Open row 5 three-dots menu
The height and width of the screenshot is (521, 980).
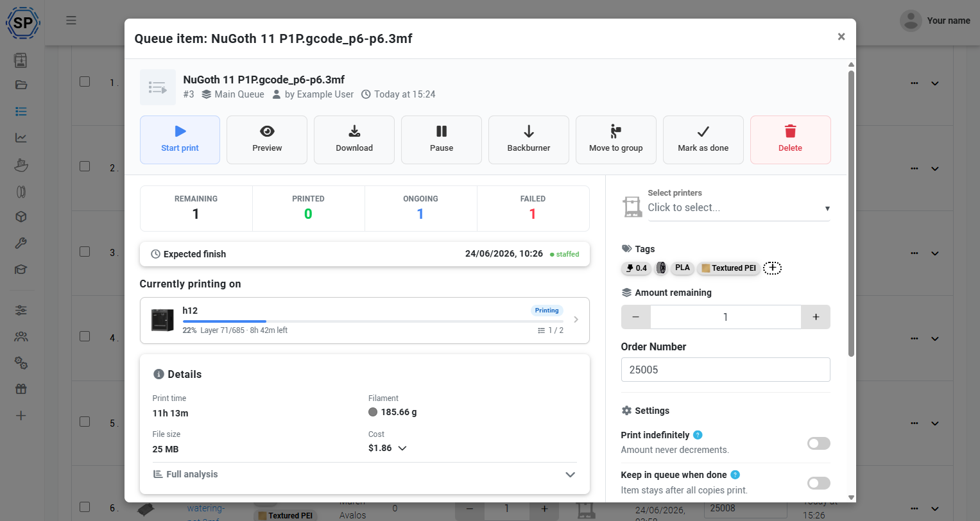[x=915, y=424]
